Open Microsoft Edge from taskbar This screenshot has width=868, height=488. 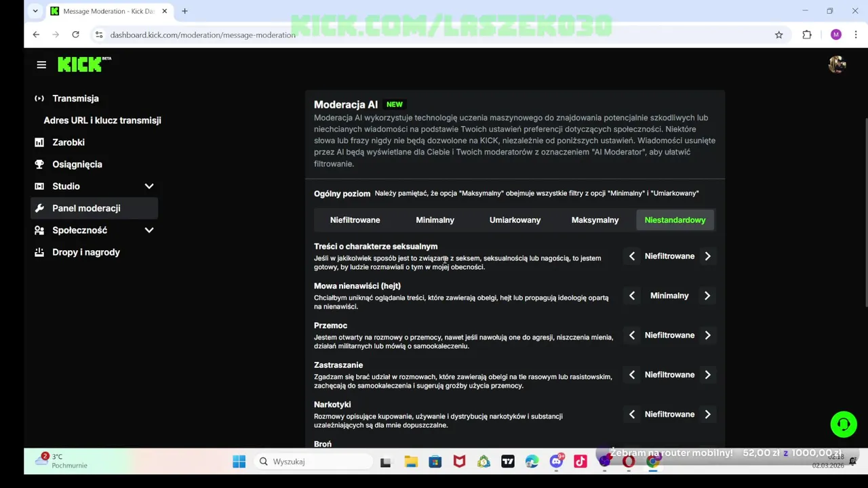532,462
